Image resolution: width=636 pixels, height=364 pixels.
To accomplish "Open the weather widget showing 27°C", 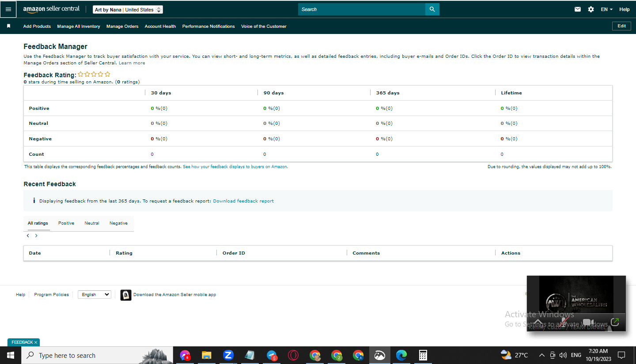I will coord(515,355).
